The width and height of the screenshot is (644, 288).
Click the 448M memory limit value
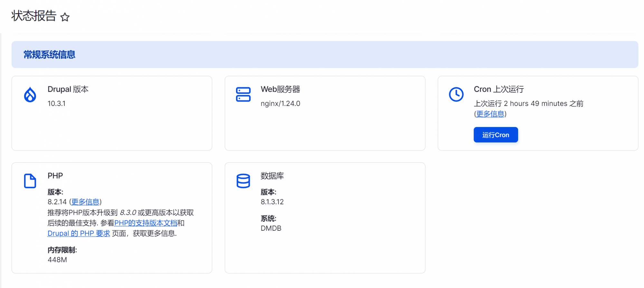tap(57, 260)
